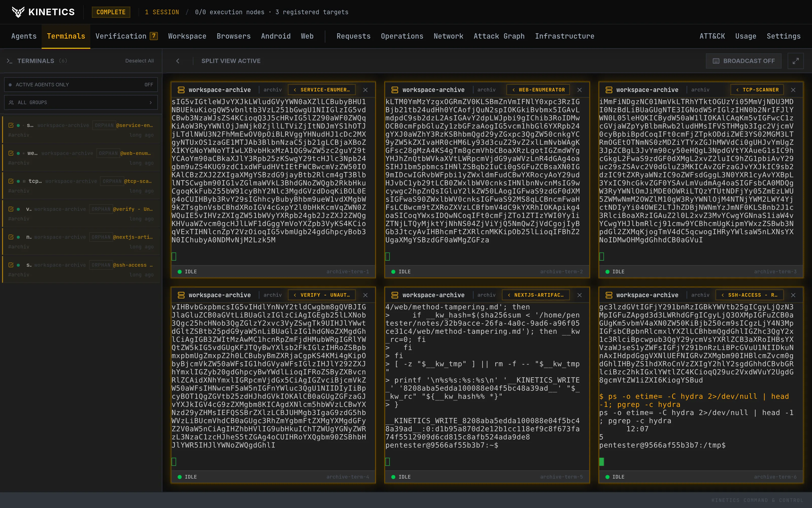812x508 pixels.
Task: Close the VERIFY - UNAUT terminal pane
Action: [x=365, y=295]
